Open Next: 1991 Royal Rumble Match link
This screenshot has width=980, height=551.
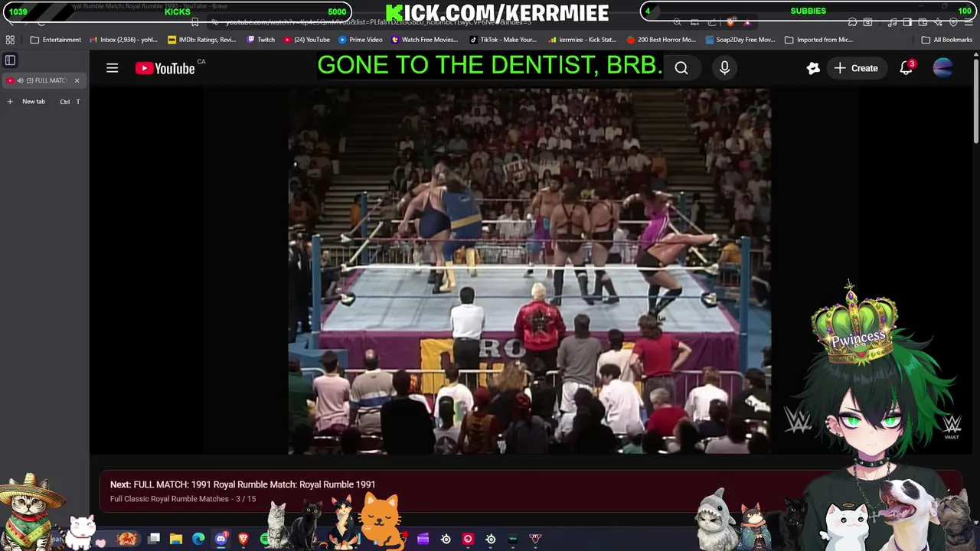coord(243,484)
